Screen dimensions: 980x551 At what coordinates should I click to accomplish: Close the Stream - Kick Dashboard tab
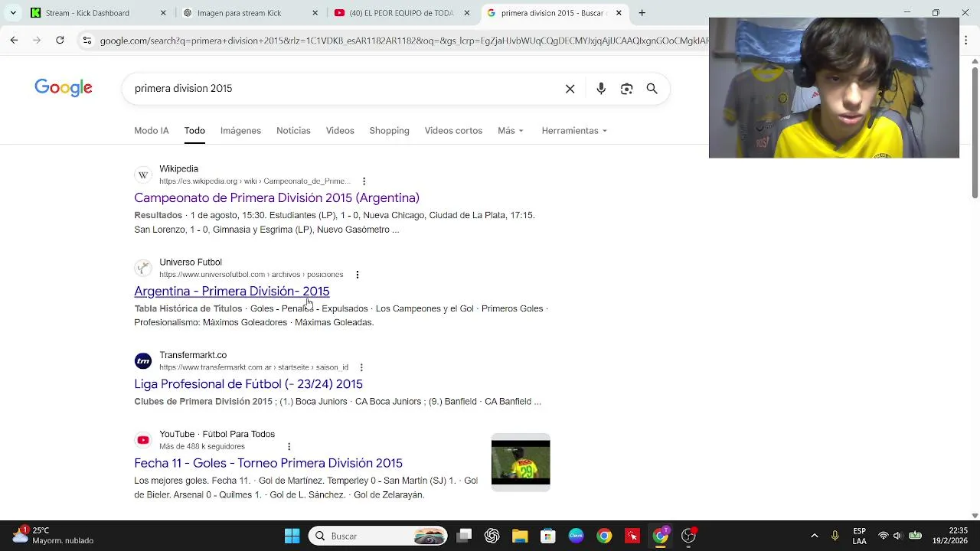pos(163,13)
